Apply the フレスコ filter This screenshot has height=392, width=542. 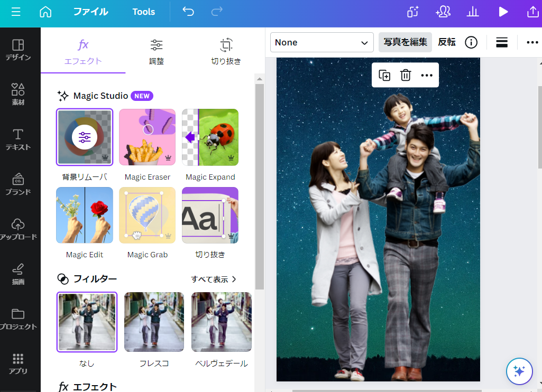(154, 322)
